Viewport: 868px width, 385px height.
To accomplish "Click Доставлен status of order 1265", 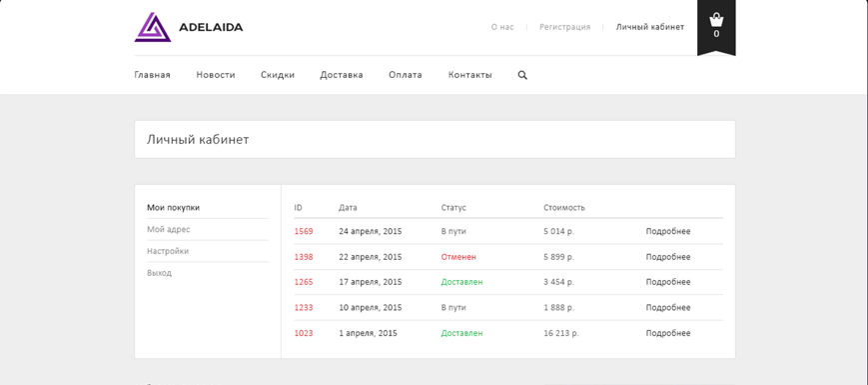I will (x=461, y=282).
